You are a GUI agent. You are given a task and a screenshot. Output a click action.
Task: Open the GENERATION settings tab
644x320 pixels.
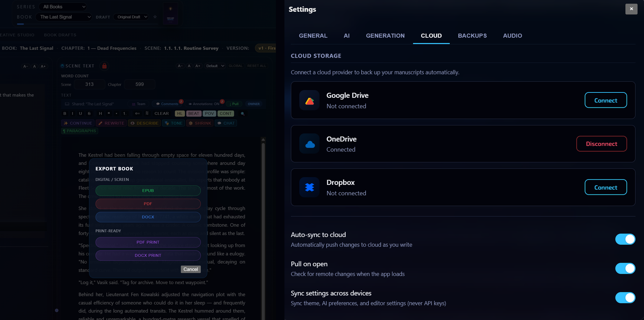click(385, 36)
